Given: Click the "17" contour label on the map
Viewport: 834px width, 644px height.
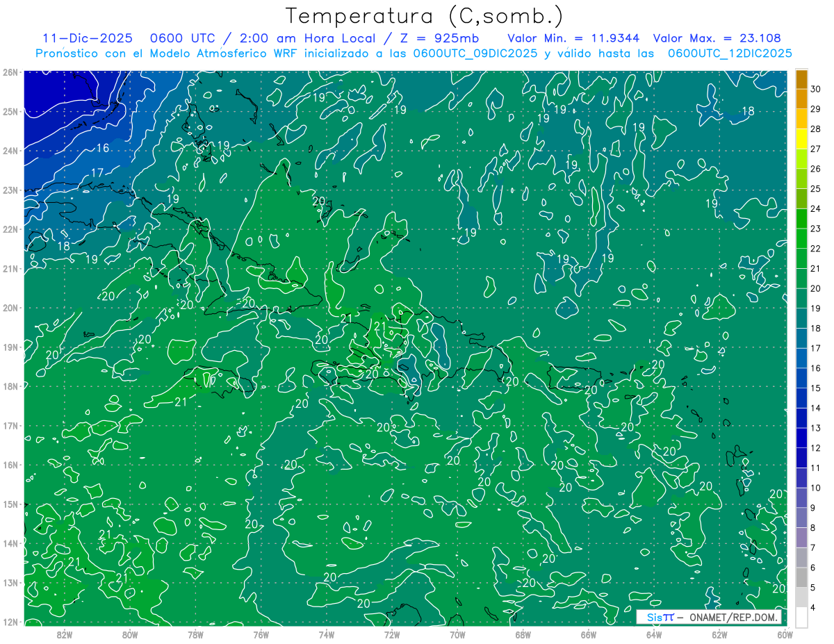Looking at the screenshot, I should pos(97,172).
